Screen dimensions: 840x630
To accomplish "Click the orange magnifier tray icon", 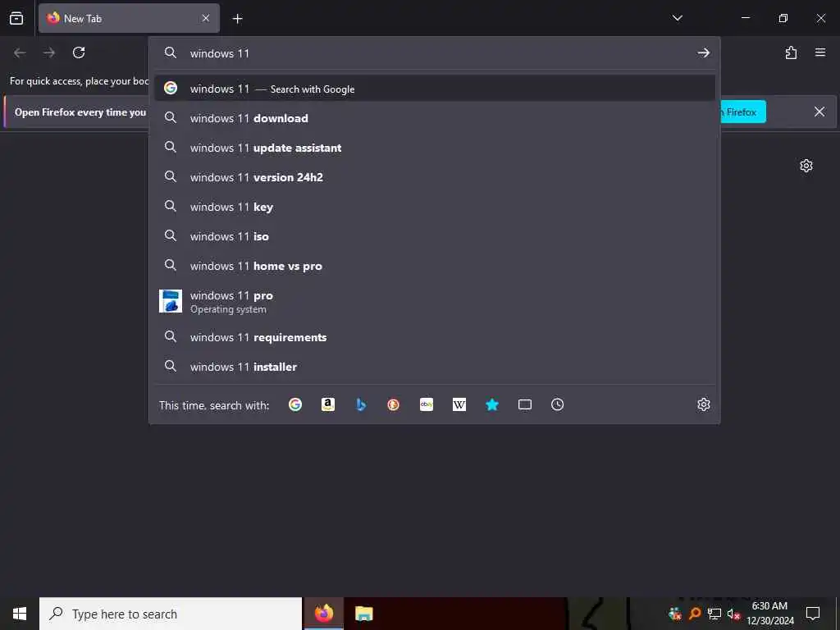I will [x=695, y=614].
